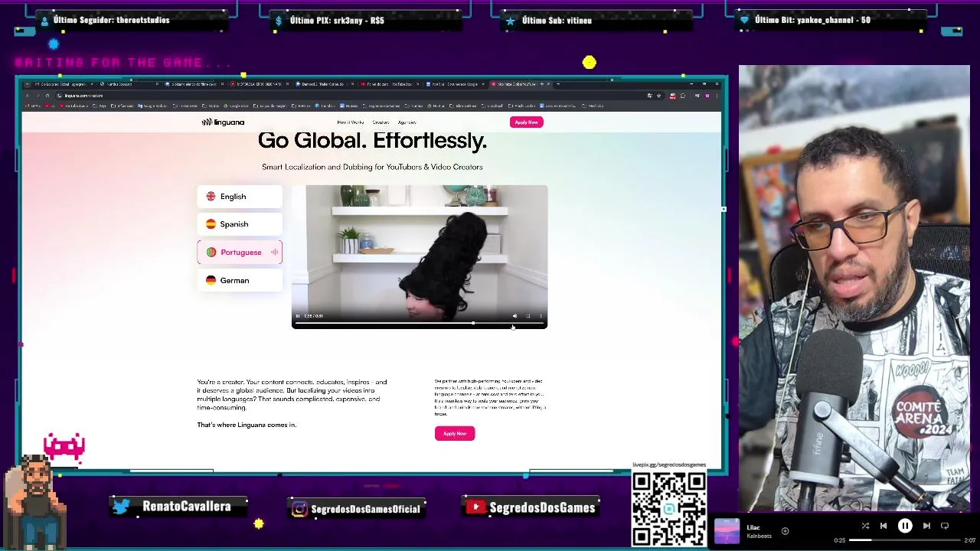Bookmark this page with star icon
980x551 pixels.
click(658, 96)
